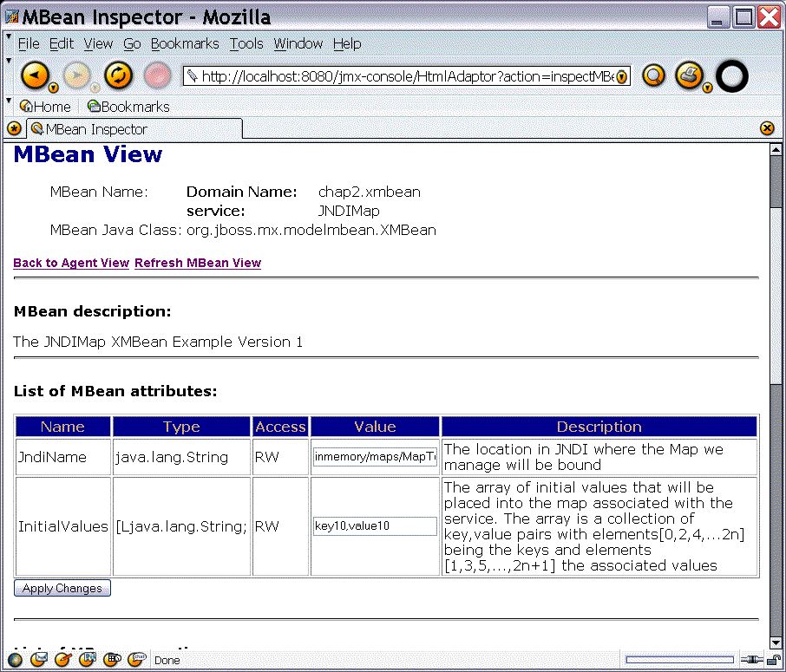Screen dimensions: 786x672
Task: Click the JndiName value input field
Action: click(x=375, y=457)
